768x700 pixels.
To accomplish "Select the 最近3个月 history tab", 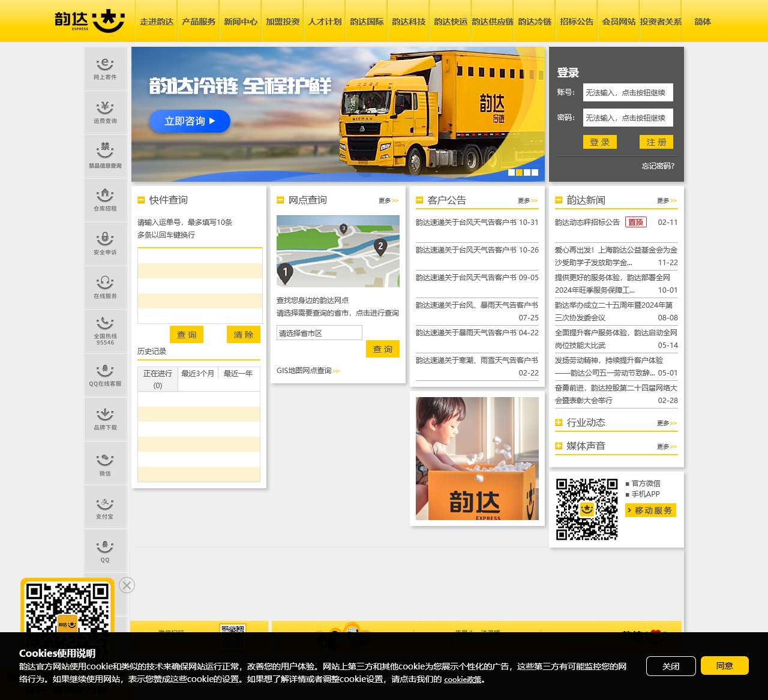I will (x=198, y=373).
